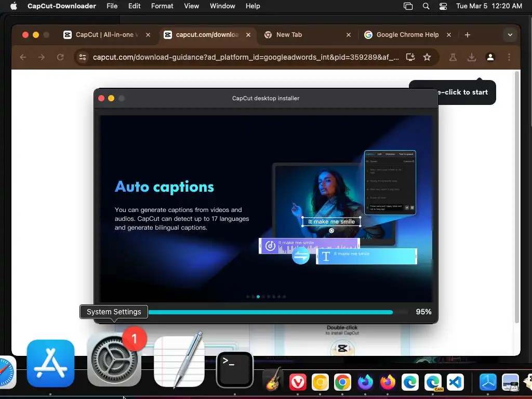Viewport: 532px width, 399px height.
Task: Open Edge Canary from the dock
Action: pyautogui.click(x=433, y=382)
